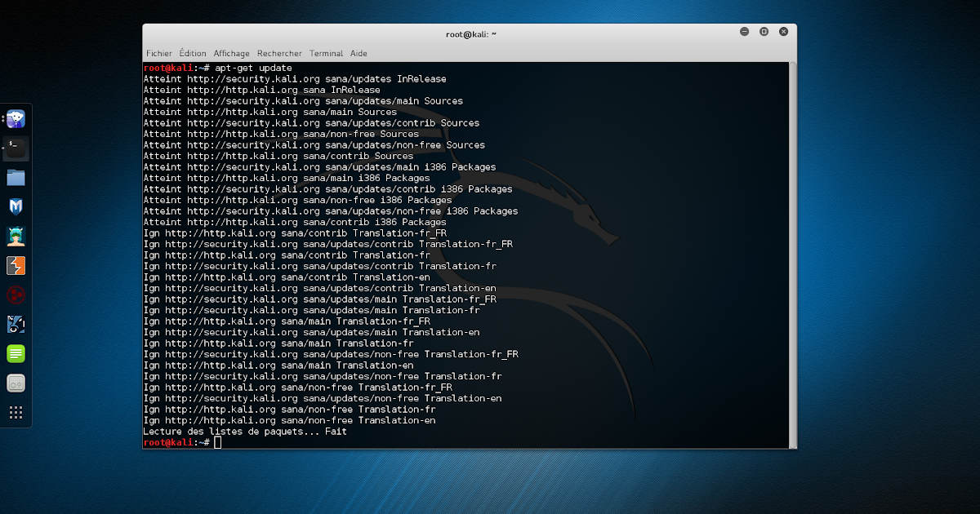This screenshot has width=980, height=514.
Task: Start recordMyDesktop from the dock
Action: (x=16, y=383)
